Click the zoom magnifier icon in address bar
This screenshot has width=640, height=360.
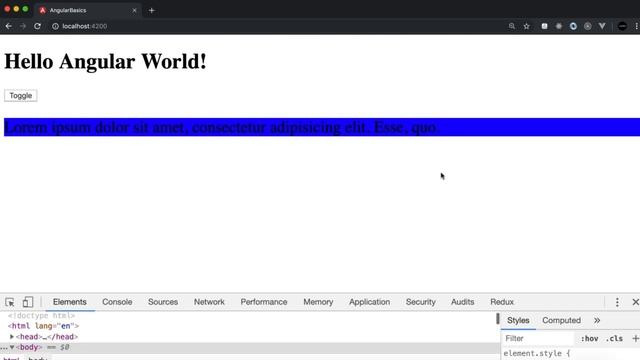(x=511, y=26)
